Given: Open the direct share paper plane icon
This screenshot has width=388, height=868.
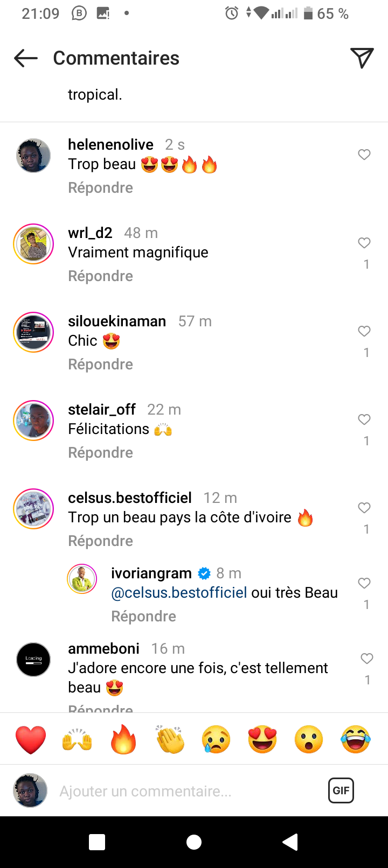Looking at the screenshot, I should [x=362, y=58].
